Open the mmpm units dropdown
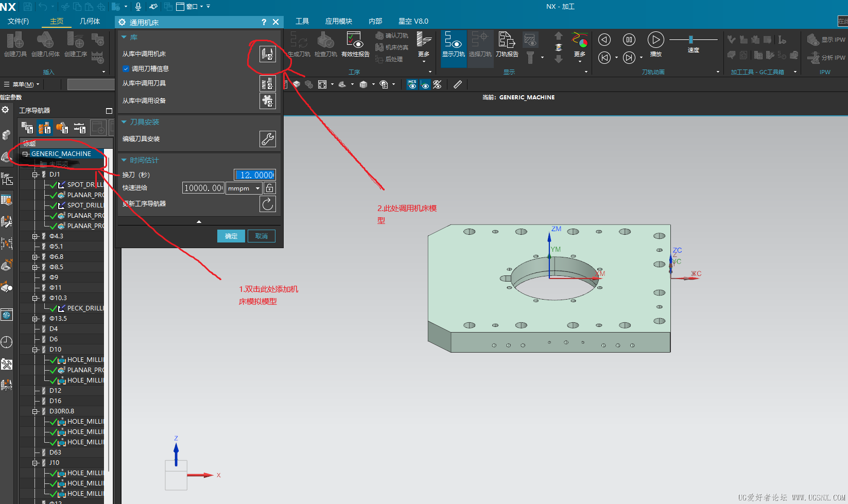Image resolution: width=848 pixels, height=504 pixels. pos(244,188)
